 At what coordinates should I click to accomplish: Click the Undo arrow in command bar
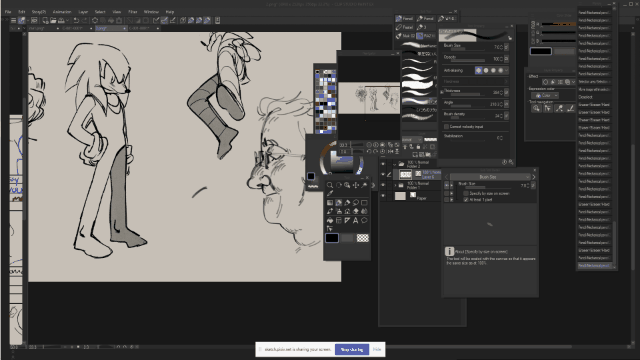(x=76, y=20)
